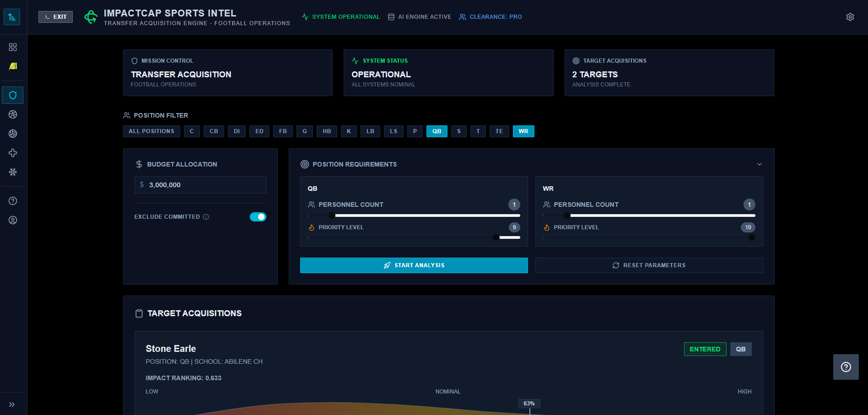Viewport: 868px width, 415px height.
Task: Toggle the WR position filter
Action: [x=523, y=131]
